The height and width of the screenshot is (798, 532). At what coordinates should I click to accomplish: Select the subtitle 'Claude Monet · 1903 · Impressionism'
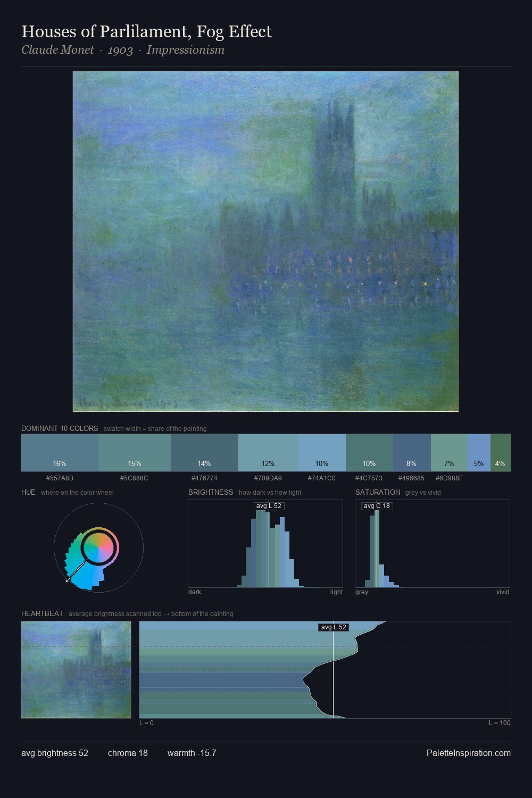click(x=123, y=50)
